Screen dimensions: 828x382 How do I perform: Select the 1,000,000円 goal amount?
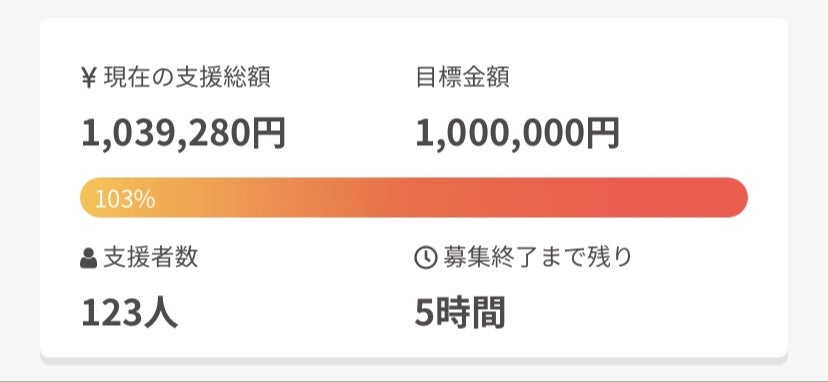[x=518, y=133]
